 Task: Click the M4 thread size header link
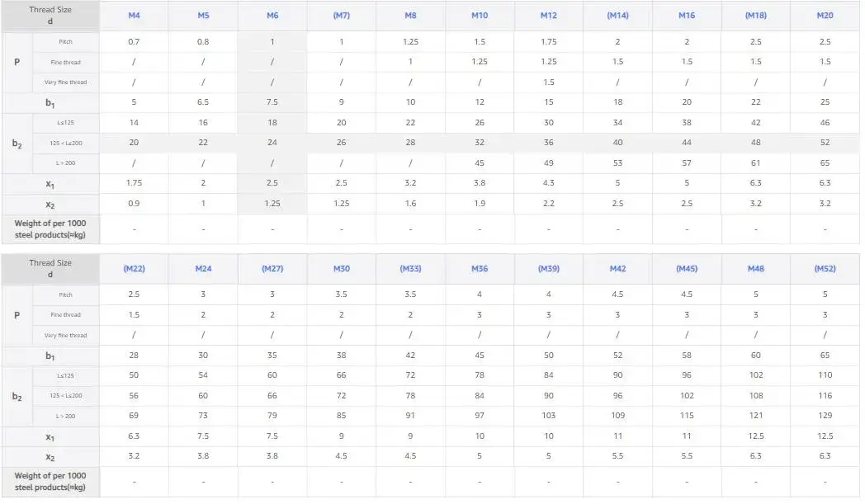[134, 16]
